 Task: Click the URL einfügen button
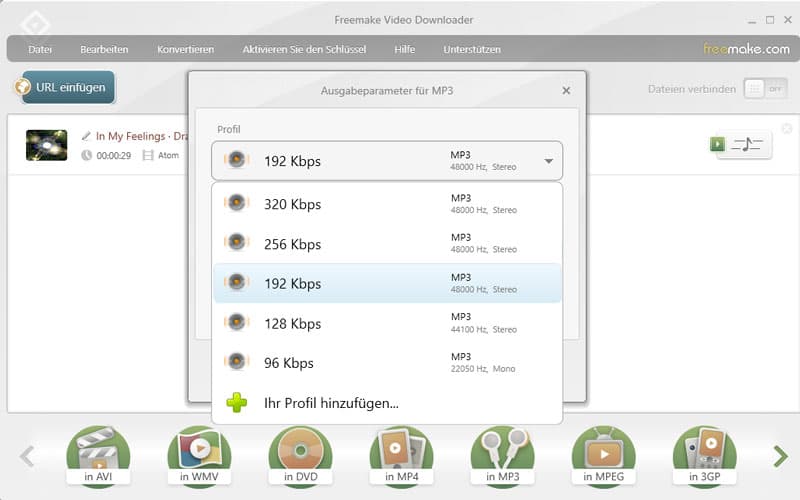click(65, 88)
